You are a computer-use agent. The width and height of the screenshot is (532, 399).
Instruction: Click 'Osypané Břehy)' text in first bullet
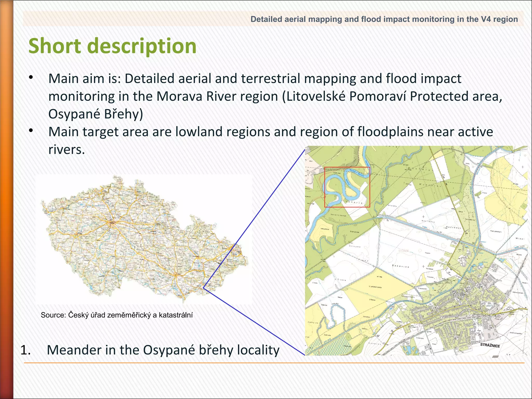point(96,114)
